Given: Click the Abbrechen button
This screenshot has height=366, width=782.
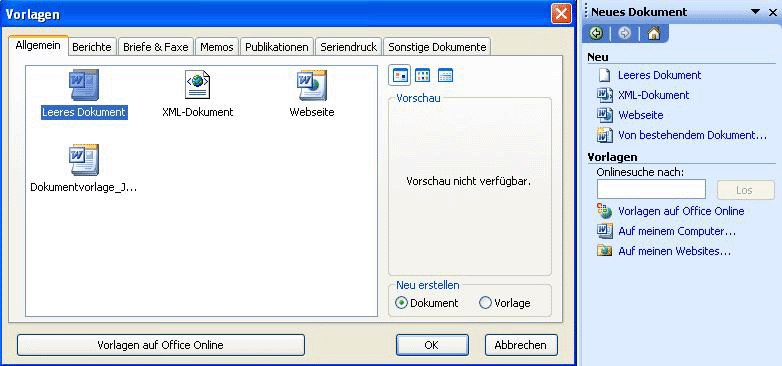Looking at the screenshot, I should pyautogui.click(x=521, y=345).
